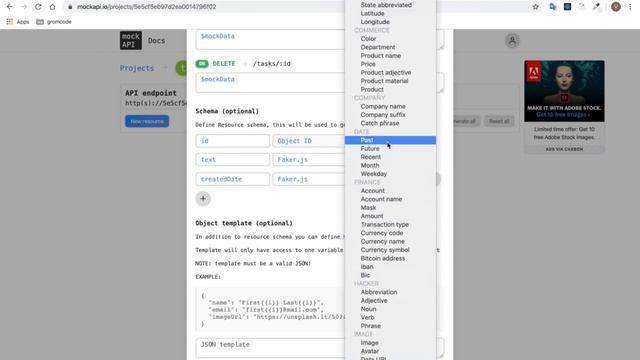This screenshot has width=640, height=360.
Task: Edit the id field name input
Action: coord(232,141)
